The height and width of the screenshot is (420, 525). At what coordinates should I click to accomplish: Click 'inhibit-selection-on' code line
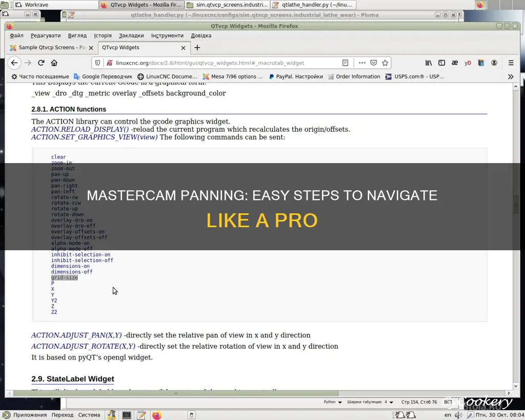coord(80,254)
